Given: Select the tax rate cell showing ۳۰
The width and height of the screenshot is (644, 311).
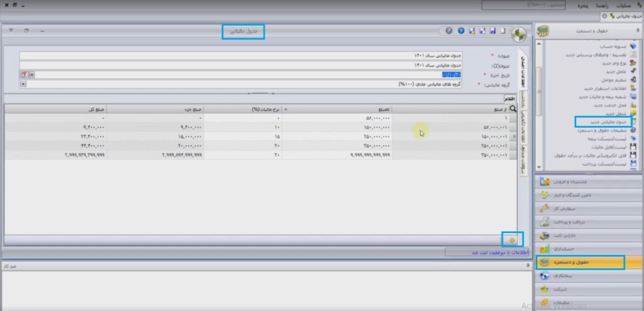Looking at the screenshot, I should 243,155.
